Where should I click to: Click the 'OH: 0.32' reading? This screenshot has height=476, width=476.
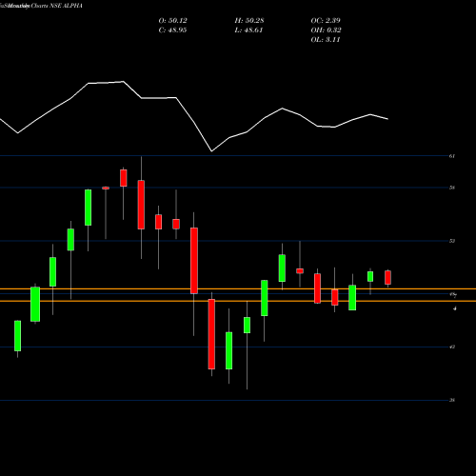(x=326, y=30)
